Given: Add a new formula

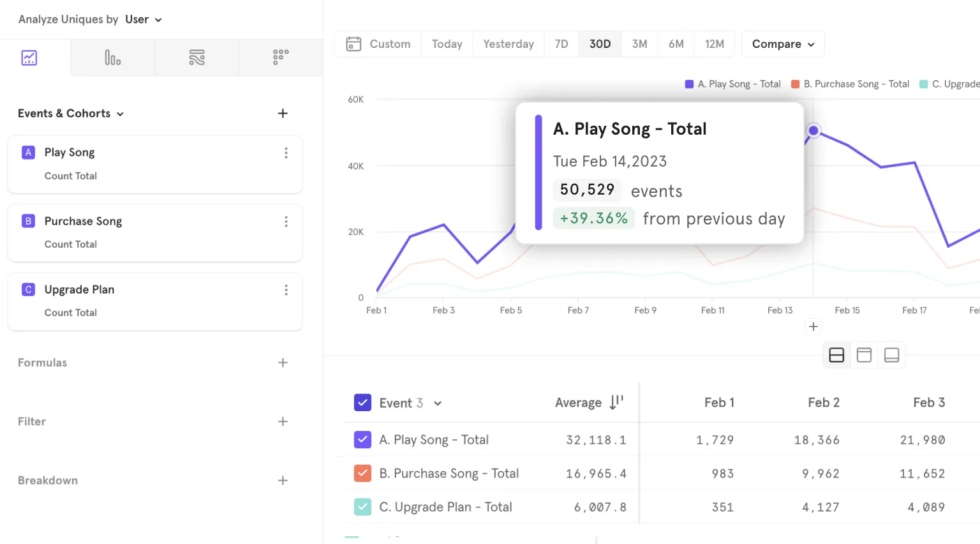Looking at the screenshot, I should pyautogui.click(x=283, y=363).
